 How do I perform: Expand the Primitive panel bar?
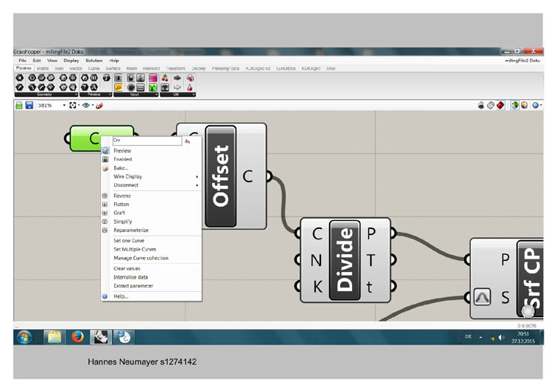[x=96, y=95]
